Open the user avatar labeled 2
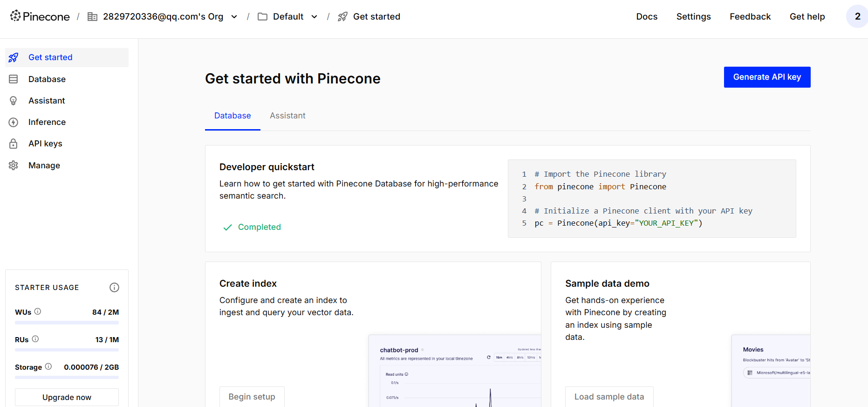 [x=857, y=16]
